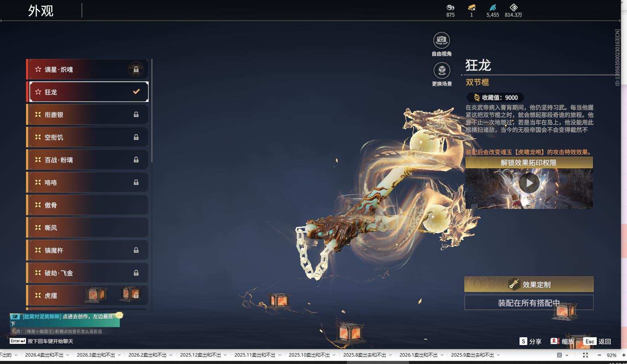Select the 虎摆 skin
Screen dimensions: 627x364
87,295
